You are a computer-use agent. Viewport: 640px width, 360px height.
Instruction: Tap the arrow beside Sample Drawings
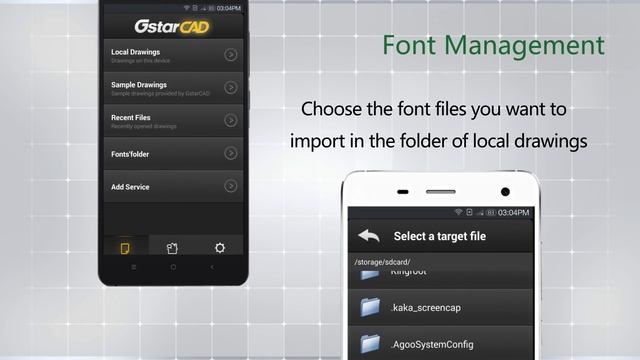(231, 87)
